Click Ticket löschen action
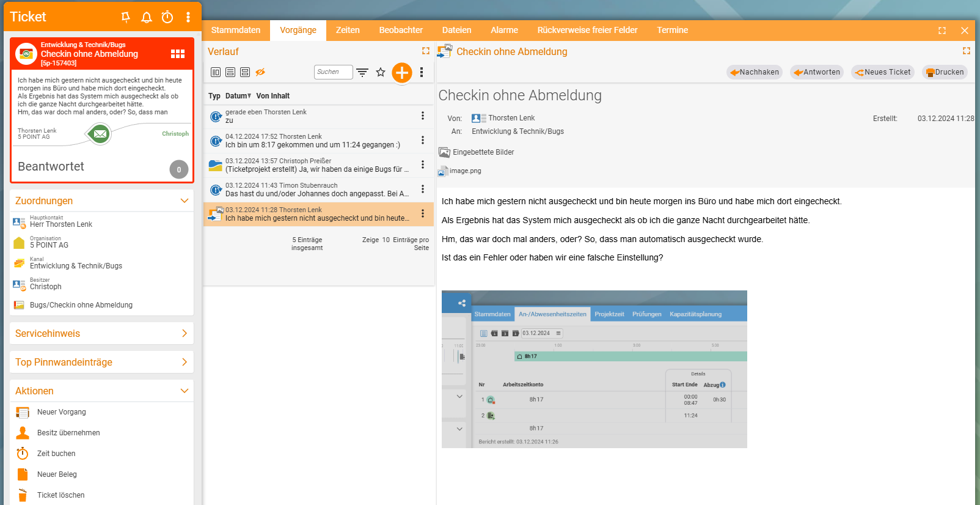This screenshot has height=505, width=980. (x=60, y=495)
